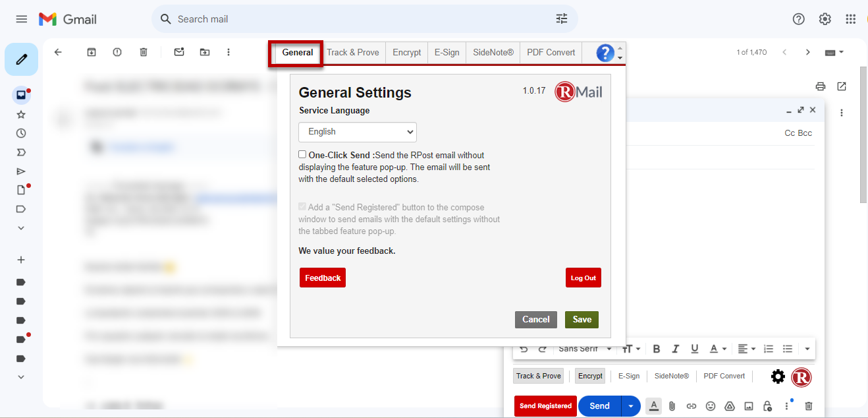Image resolution: width=868 pixels, height=418 pixels.
Task: Click the green Save button
Action: (x=582, y=320)
